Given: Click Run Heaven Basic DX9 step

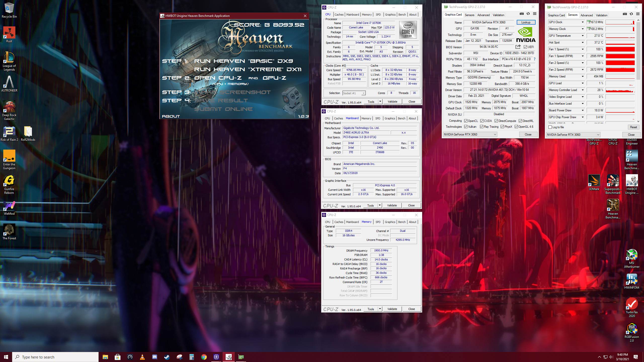Looking at the screenshot, I should (x=244, y=61).
